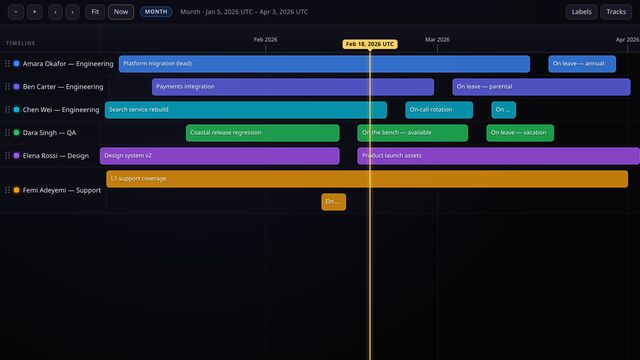Open the L1 support coverage bar
The image size is (640, 360).
367,179
